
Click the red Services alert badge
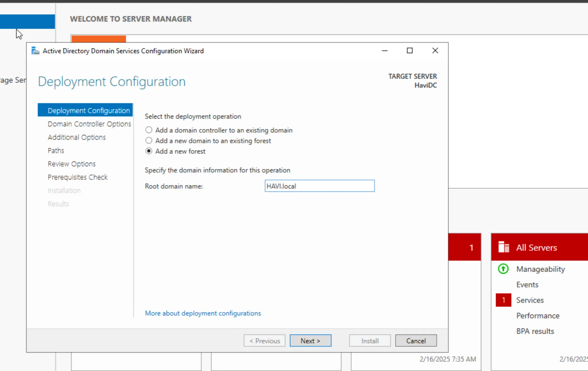pyautogui.click(x=503, y=300)
